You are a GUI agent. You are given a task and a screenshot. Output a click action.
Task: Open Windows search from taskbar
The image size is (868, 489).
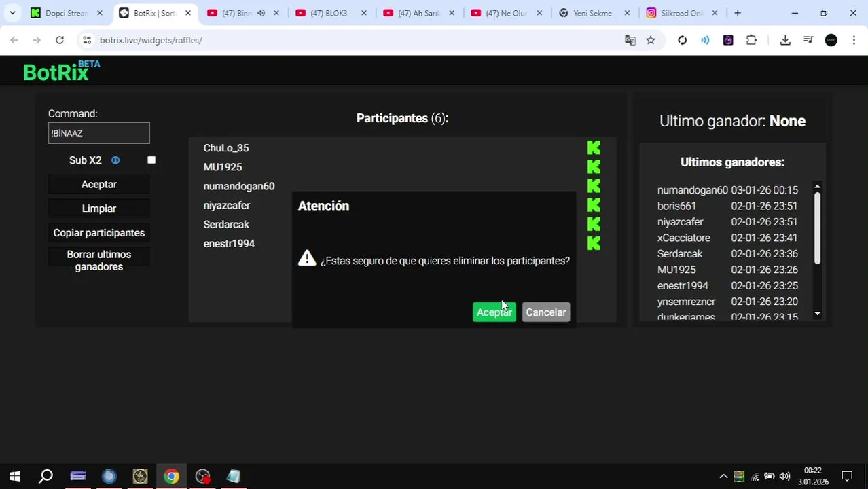(46, 477)
